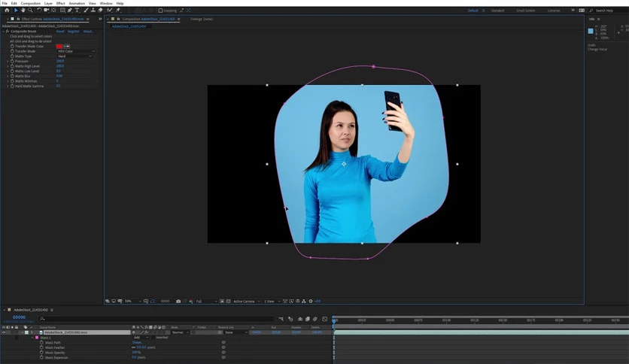629x364 pixels.
Task: Click the Reset Exposure icon in viewer
Action: tap(311, 301)
